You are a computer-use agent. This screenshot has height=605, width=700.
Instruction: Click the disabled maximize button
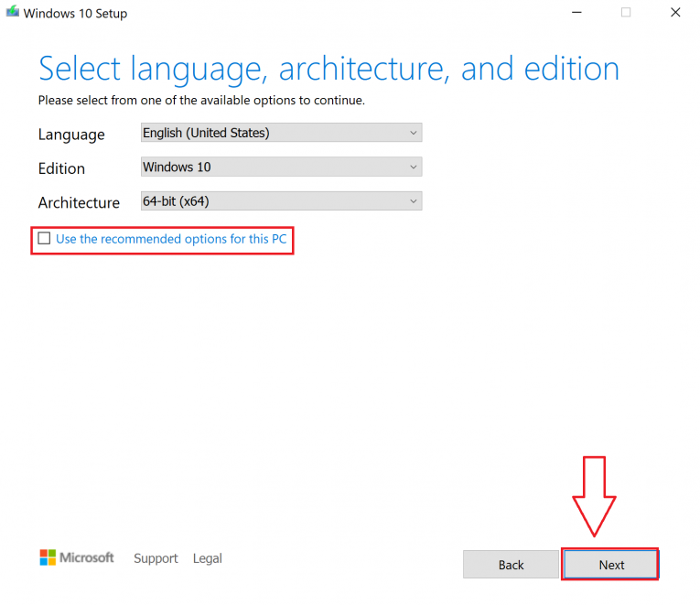click(x=626, y=13)
